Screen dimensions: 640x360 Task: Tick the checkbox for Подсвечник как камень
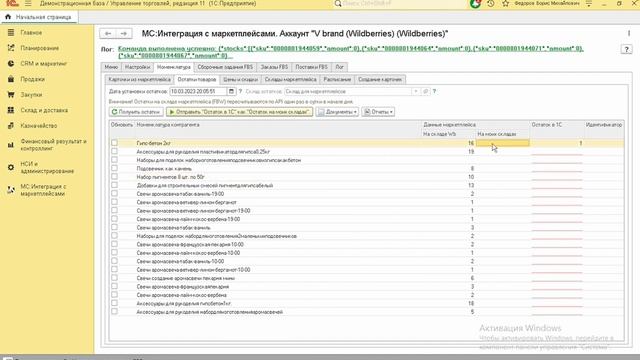tap(114, 168)
